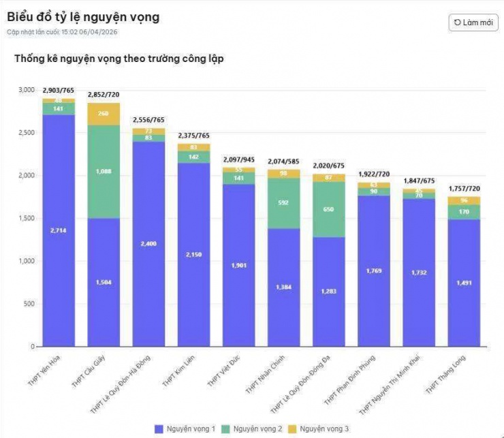
Task: Select the 592 green segment of THPT Nhân Chính
Action: click(x=283, y=203)
